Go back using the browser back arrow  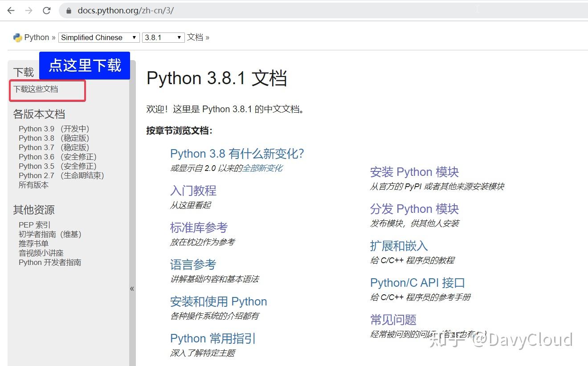point(11,11)
